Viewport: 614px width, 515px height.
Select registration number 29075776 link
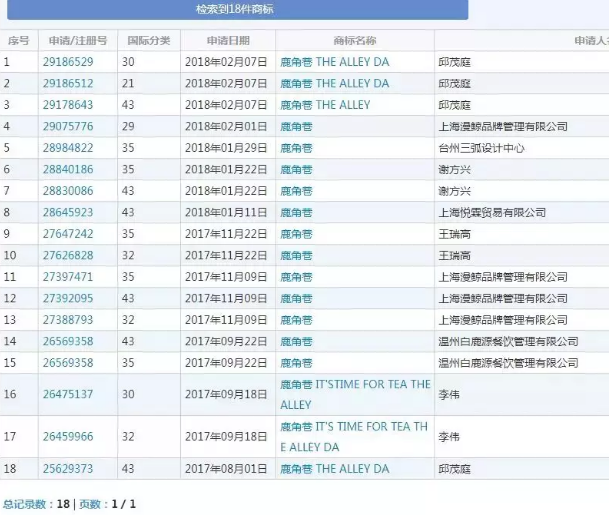click(x=68, y=127)
